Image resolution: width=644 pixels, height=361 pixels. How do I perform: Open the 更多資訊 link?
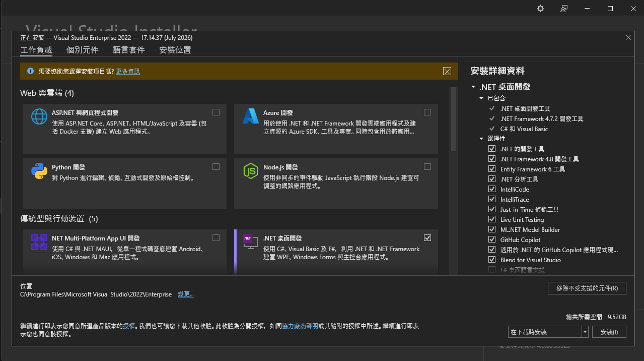tap(128, 72)
